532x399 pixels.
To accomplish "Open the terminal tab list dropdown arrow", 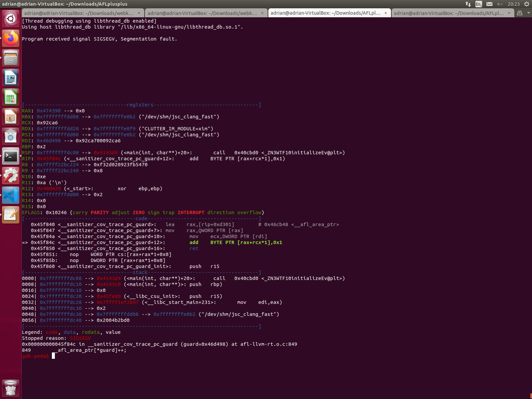I will coord(528,13).
